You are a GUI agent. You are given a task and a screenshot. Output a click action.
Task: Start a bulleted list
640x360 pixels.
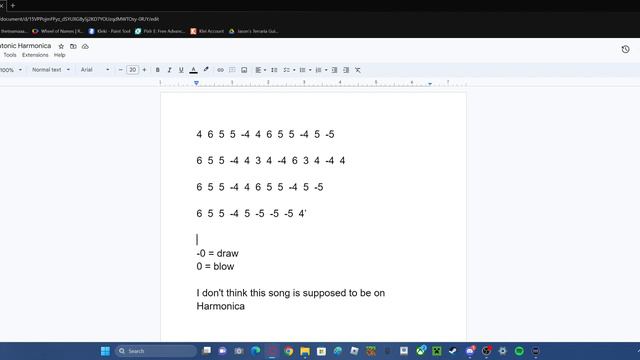tap(302, 70)
